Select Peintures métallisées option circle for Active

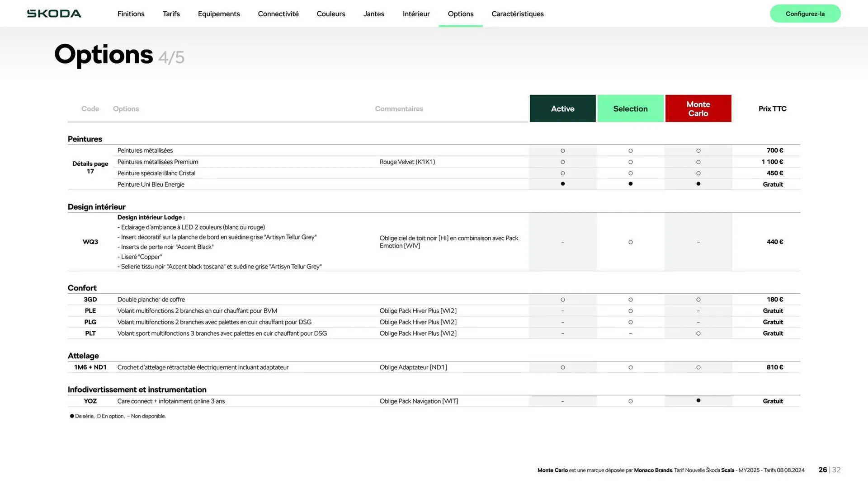tap(562, 150)
